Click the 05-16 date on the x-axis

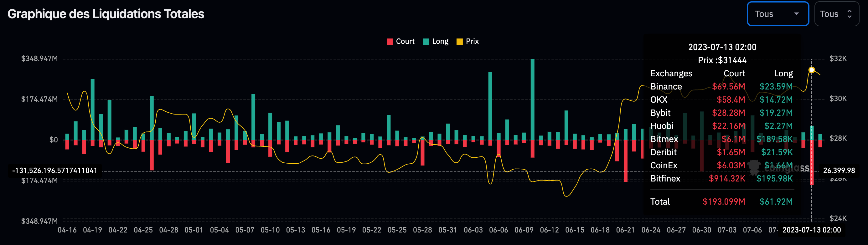coord(321,230)
